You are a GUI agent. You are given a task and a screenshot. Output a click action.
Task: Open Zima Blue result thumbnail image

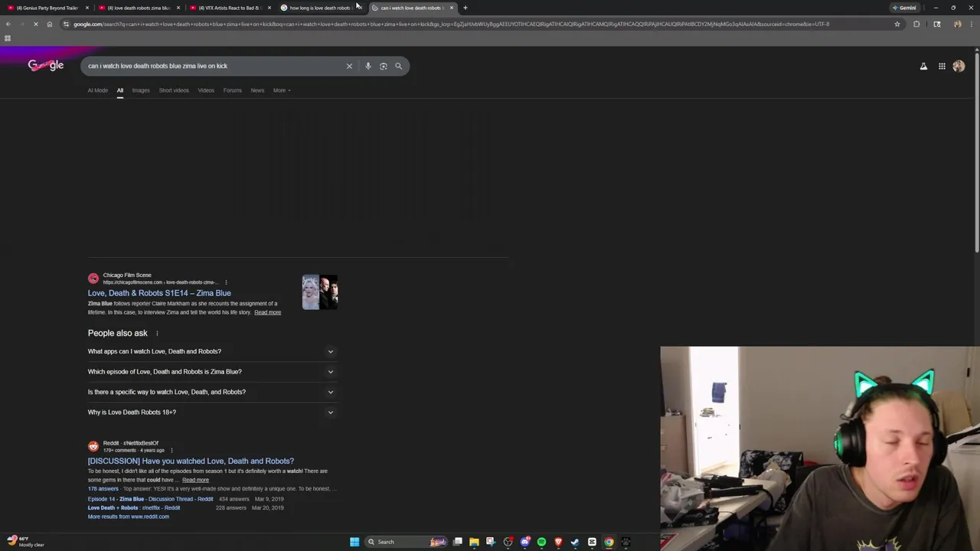tap(319, 292)
